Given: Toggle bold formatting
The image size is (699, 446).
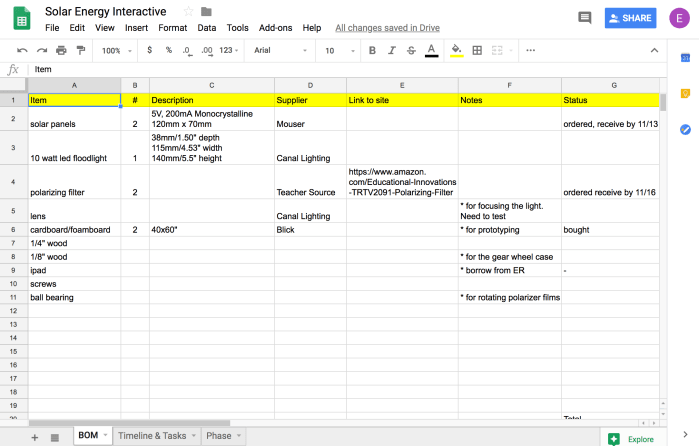Looking at the screenshot, I should (372, 50).
